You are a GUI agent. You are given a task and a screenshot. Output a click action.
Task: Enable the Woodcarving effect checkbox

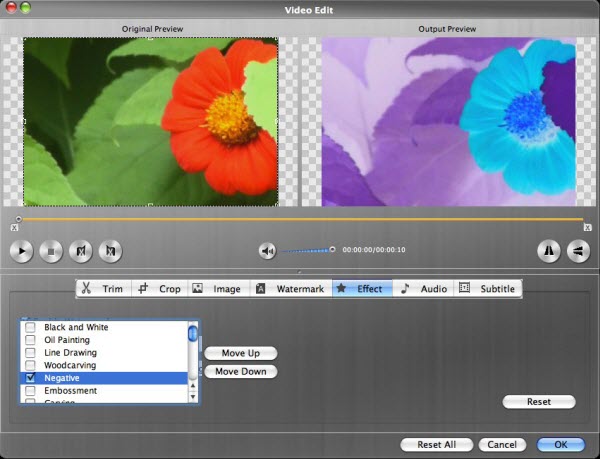tap(30, 365)
